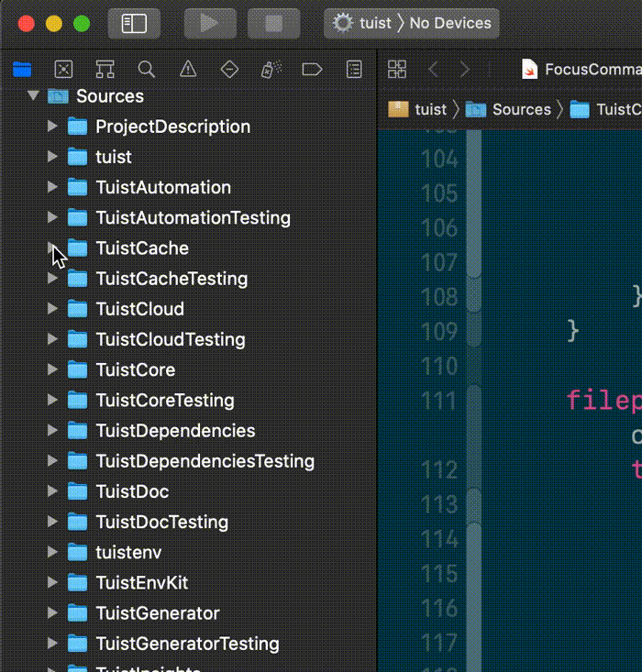Select the TuistCoreTesting folder
This screenshot has height=672, width=642.
189,401
